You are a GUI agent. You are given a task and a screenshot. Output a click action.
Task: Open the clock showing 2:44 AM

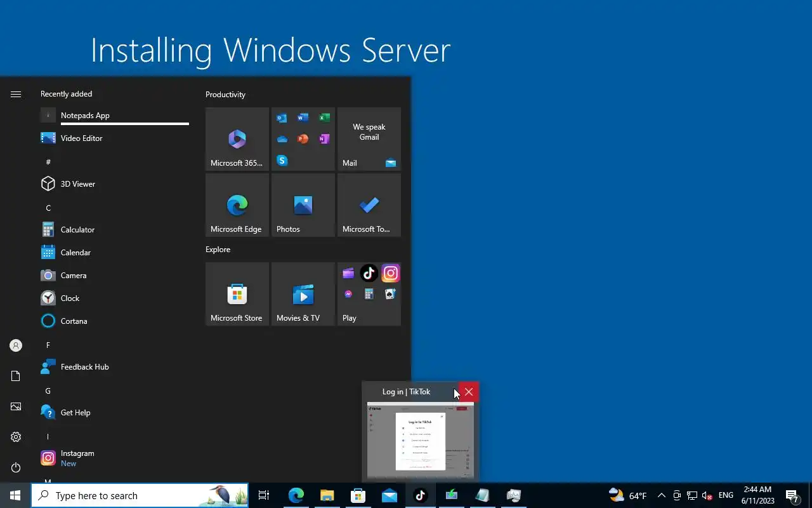[x=757, y=495]
